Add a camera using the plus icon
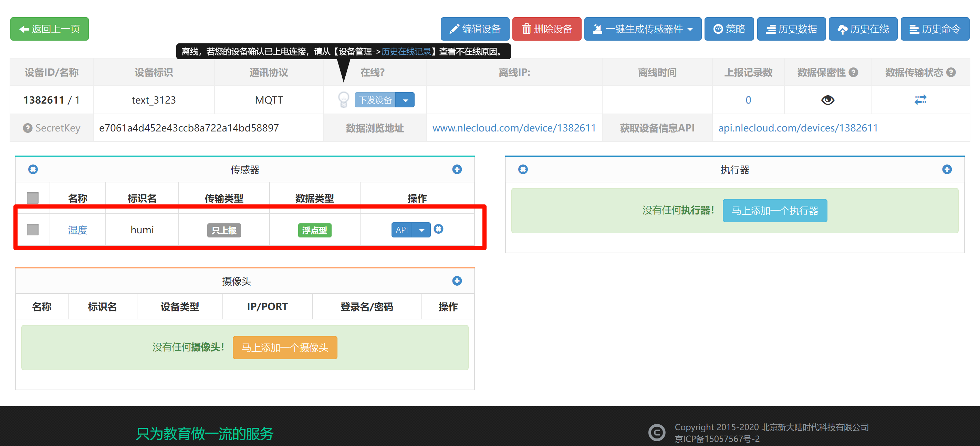 coord(457,280)
